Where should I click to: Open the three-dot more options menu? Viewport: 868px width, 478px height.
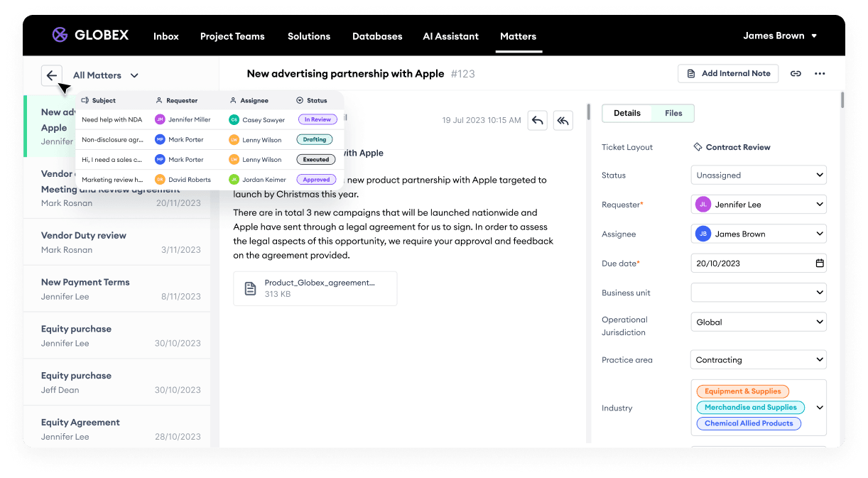point(820,74)
